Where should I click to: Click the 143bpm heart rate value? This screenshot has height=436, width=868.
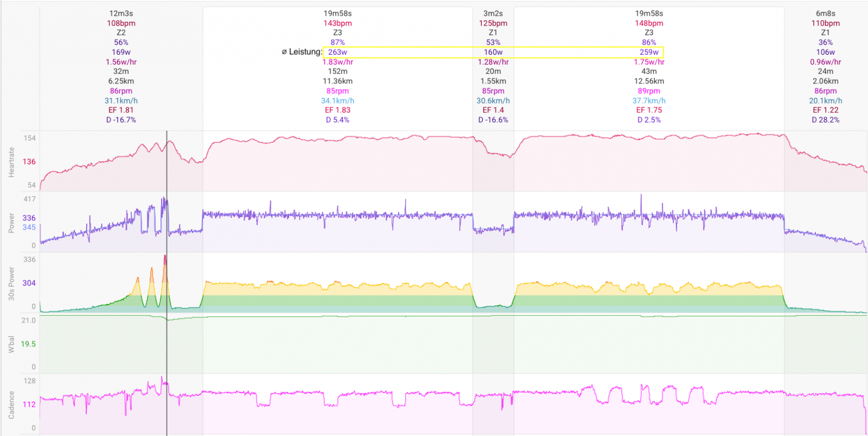337,23
